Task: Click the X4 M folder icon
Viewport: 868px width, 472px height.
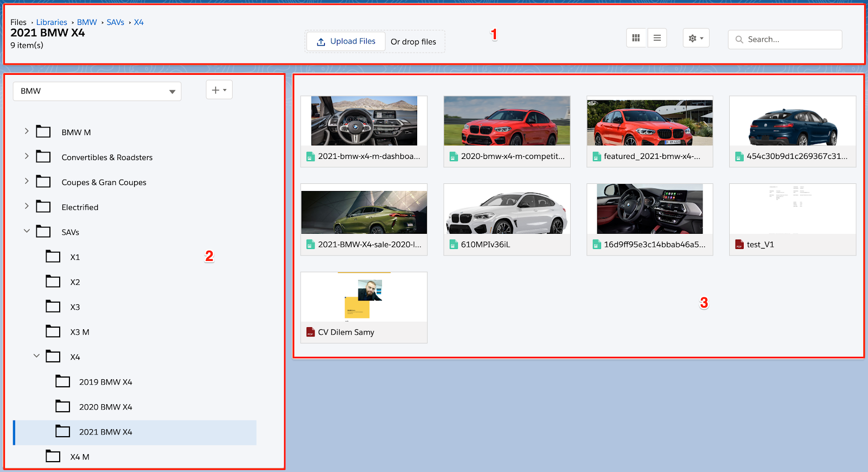Action: point(53,456)
